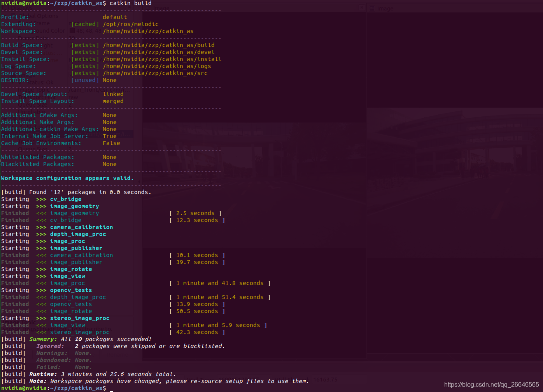Select the 'Profile:' label
Viewport: 543px width, 392px height.
tap(15, 17)
